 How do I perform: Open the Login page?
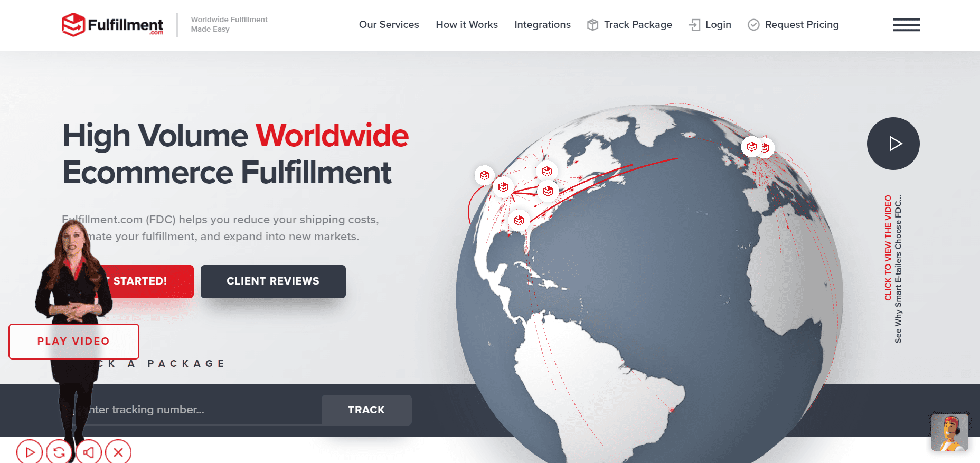(710, 25)
